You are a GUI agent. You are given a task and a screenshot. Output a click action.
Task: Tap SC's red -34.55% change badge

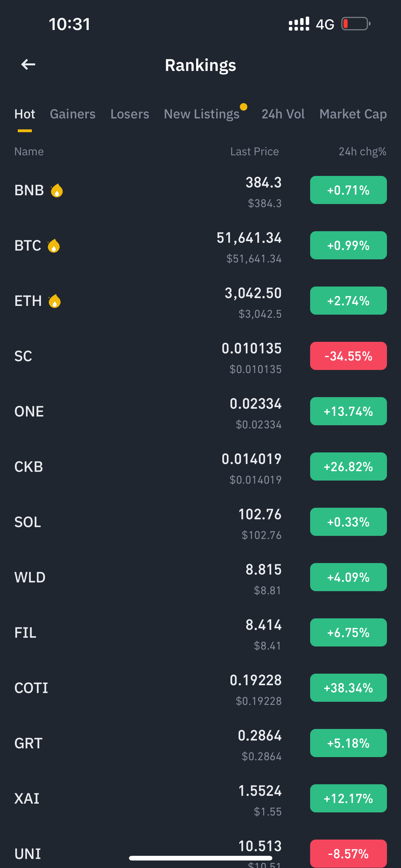click(x=348, y=356)
